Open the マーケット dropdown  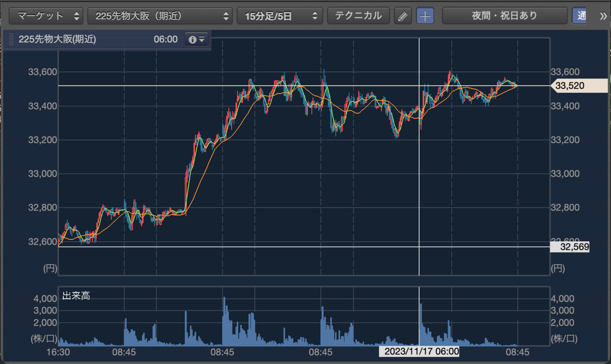[x=46, y=16]
